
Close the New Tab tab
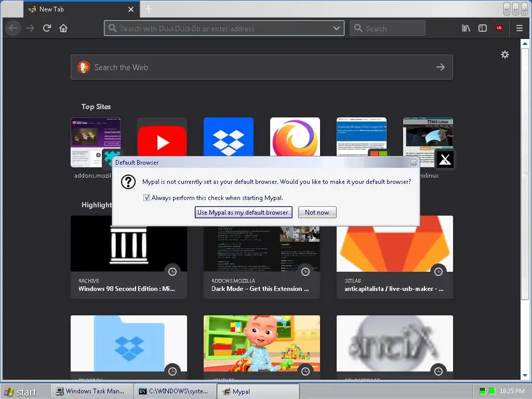click(131, 9)
